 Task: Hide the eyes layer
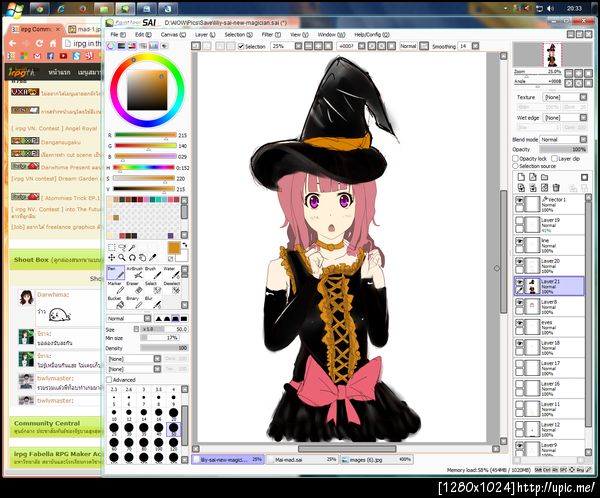519,323
